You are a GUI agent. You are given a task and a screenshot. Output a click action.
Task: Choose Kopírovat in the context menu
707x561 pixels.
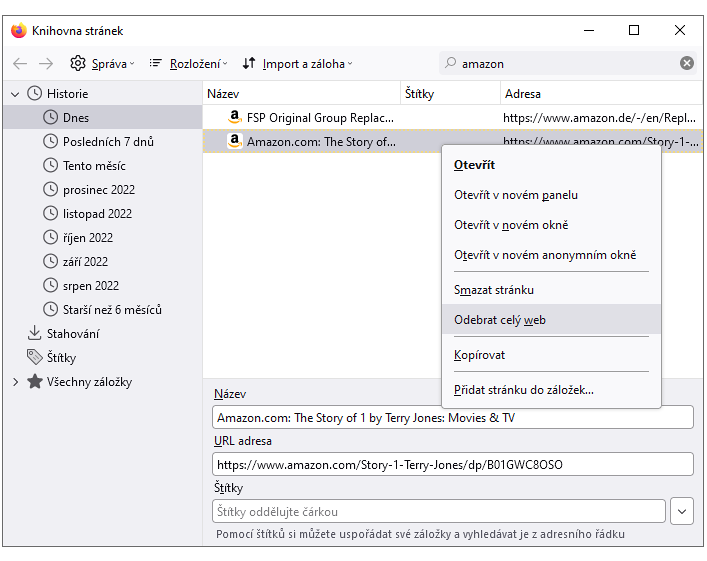click(551, 355)
